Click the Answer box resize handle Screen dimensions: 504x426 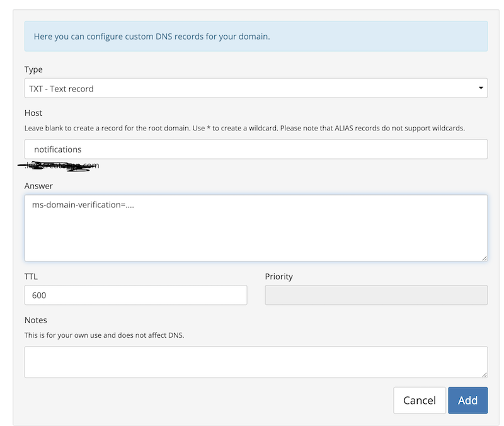pos(484,257)
